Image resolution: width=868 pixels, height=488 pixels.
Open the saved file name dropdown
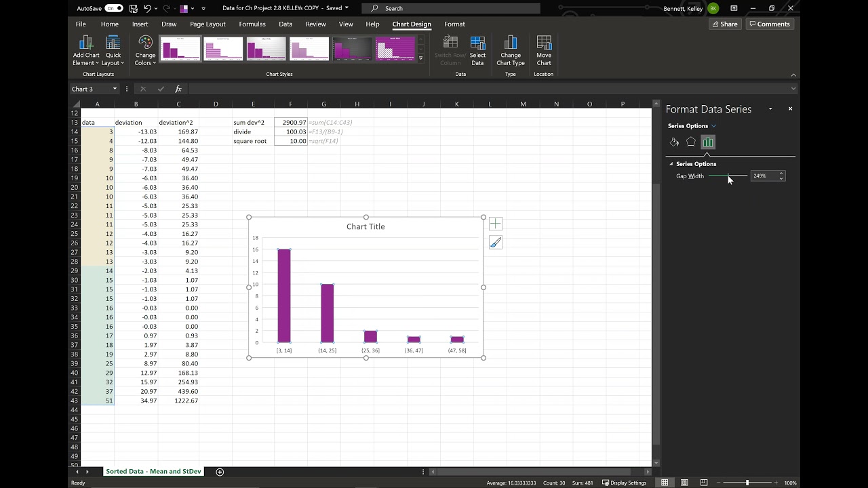click(x=347, y=8)
